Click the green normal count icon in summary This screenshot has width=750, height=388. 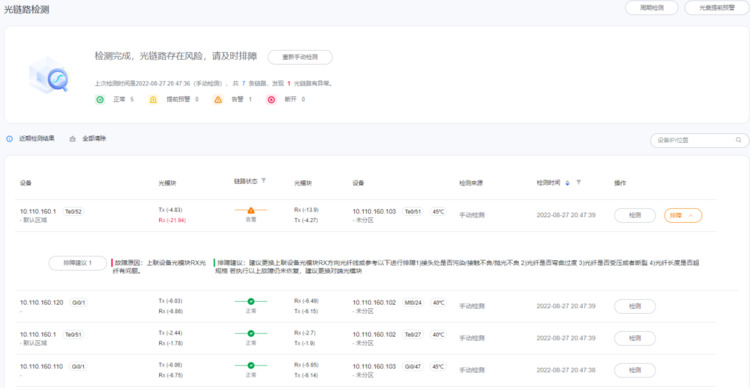100,100
